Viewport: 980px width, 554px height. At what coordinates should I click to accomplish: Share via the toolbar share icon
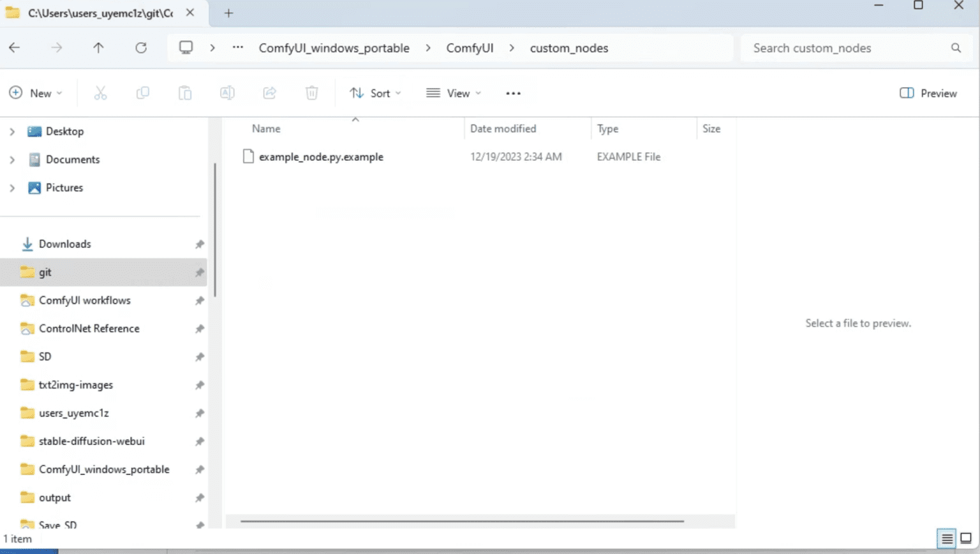click(x=269, y=93)
